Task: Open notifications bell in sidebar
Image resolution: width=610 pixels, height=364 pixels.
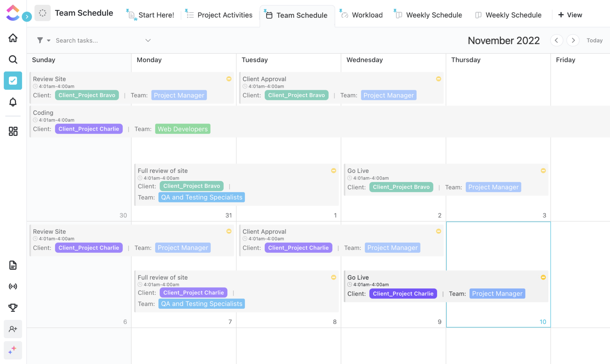Action: point(13,102)
